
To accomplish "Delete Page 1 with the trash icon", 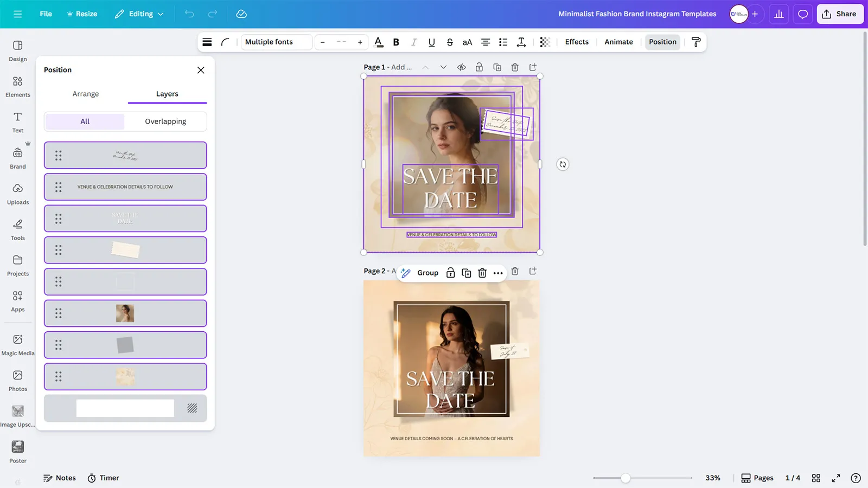I will point(515,67).
